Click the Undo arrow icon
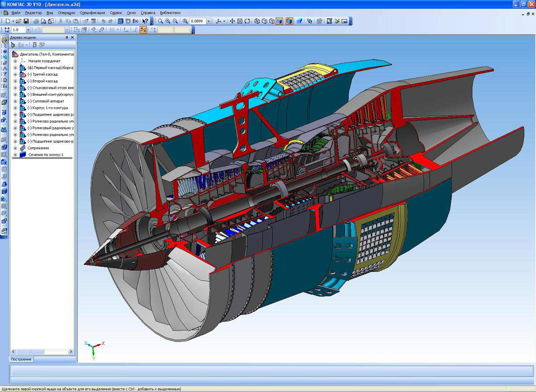The width and height of the screenshot is (536, 392). (103, 21)
